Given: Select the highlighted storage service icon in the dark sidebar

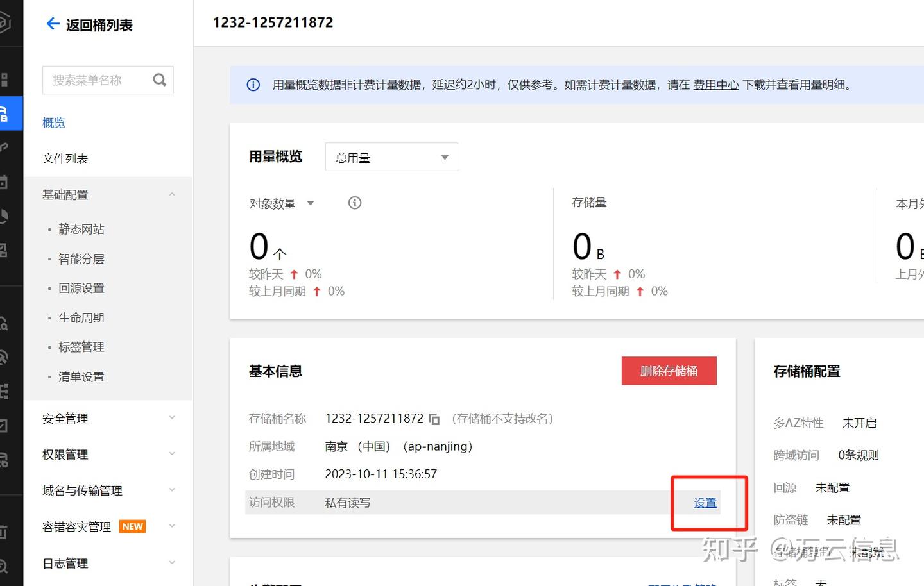Looking at the screenshot, I should point(12,113).
